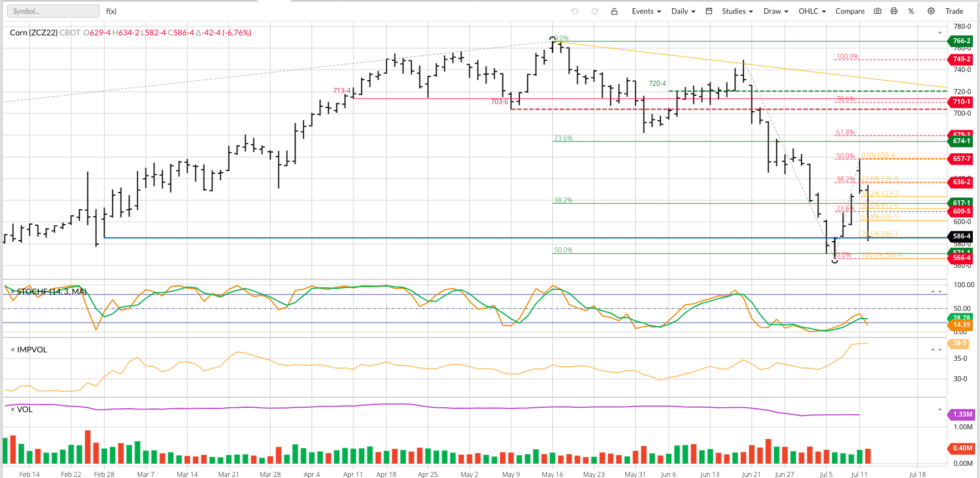Click the Trade button
Viewport: 980px width, 478px height.
[954, 11]
